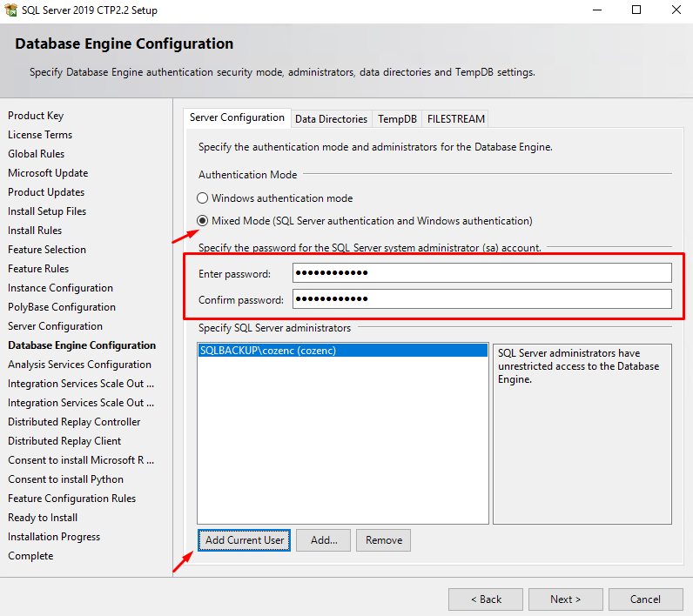This screenshot has height=616, width=693.
Task: Open the FILESTREAM tab
Action: 455,119
